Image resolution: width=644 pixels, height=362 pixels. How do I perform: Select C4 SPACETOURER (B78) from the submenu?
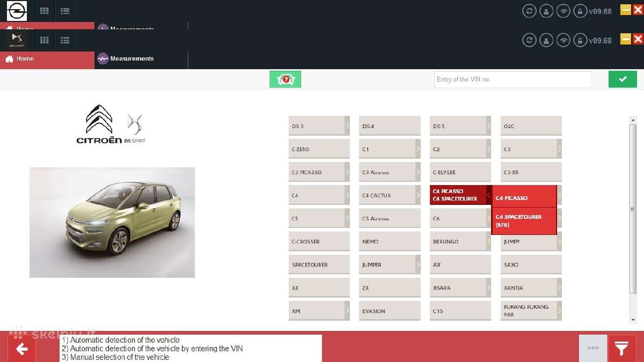524,221
